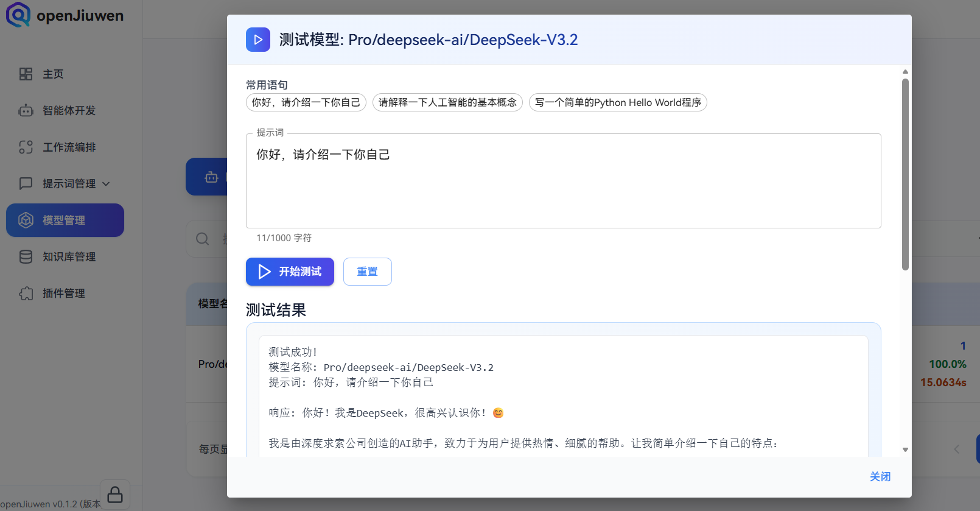This screenshot has width=980, height=511.
Task: Click the dialog scrollbar up arrow
Action: pyautogui.click(x=905, y=72)
